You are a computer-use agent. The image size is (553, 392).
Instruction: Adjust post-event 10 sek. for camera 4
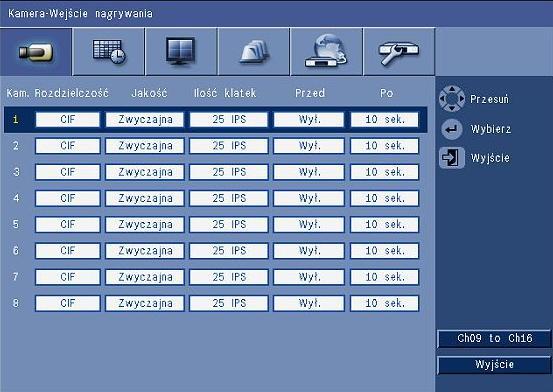click(x=384, y=198)
